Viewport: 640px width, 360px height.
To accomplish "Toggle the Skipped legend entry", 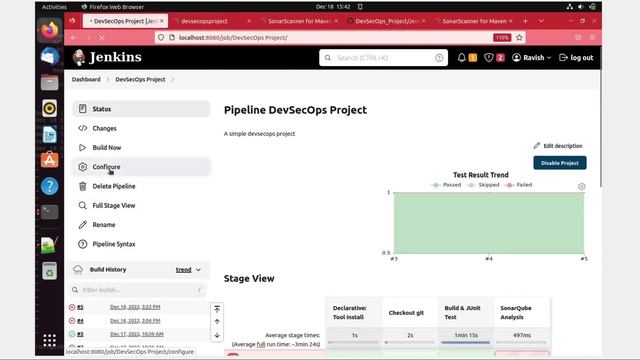I will 483,185.
